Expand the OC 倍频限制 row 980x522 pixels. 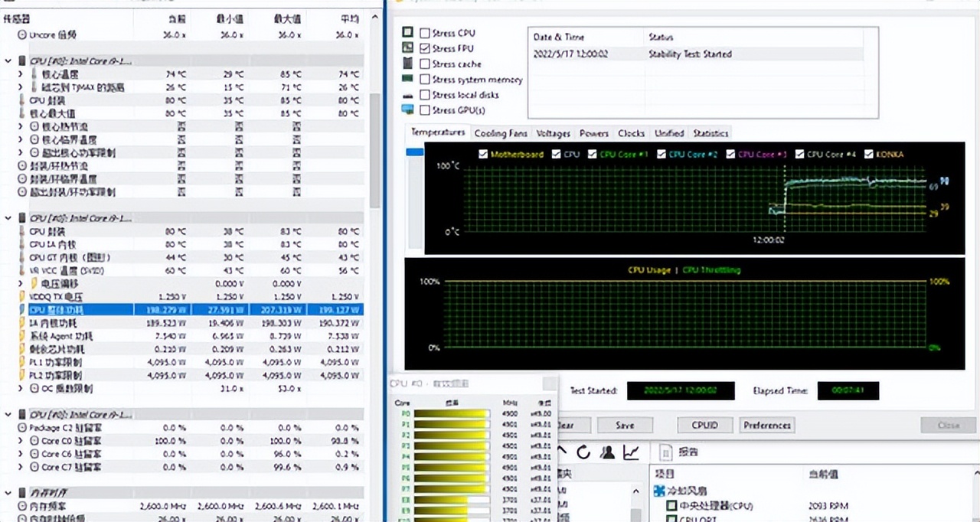tap(21, 388)
